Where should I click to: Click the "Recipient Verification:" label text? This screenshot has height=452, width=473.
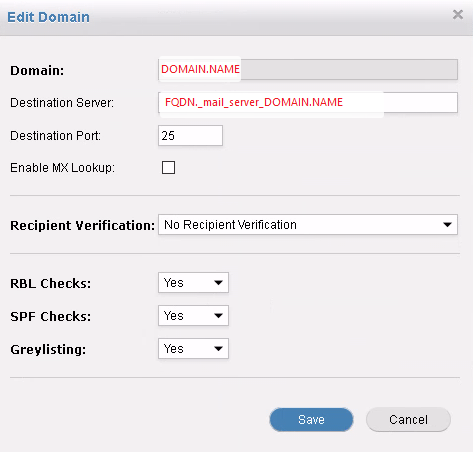(x=83, y=225)
